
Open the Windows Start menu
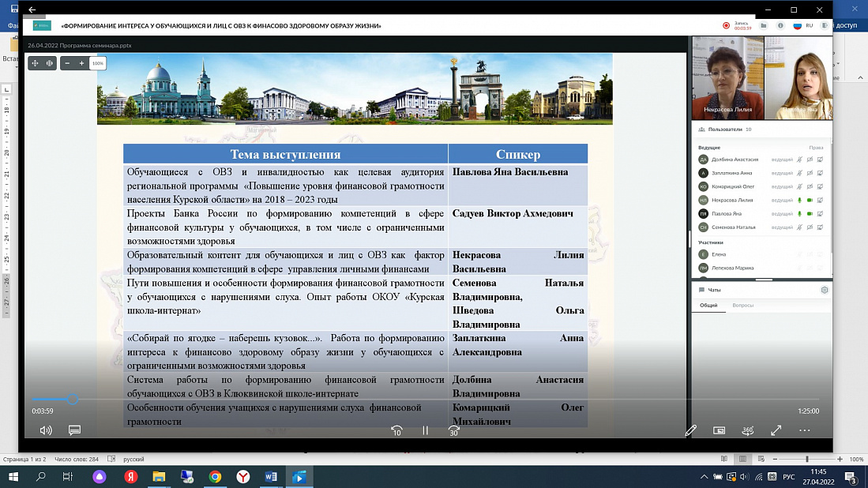coord(13,476)
